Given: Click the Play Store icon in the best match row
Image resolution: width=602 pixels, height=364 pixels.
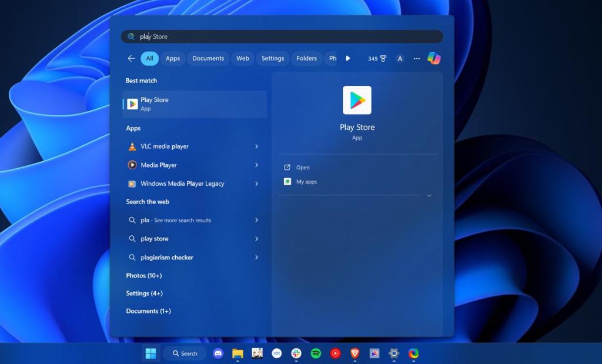Looking at the screenshot, I should (132, 104).
